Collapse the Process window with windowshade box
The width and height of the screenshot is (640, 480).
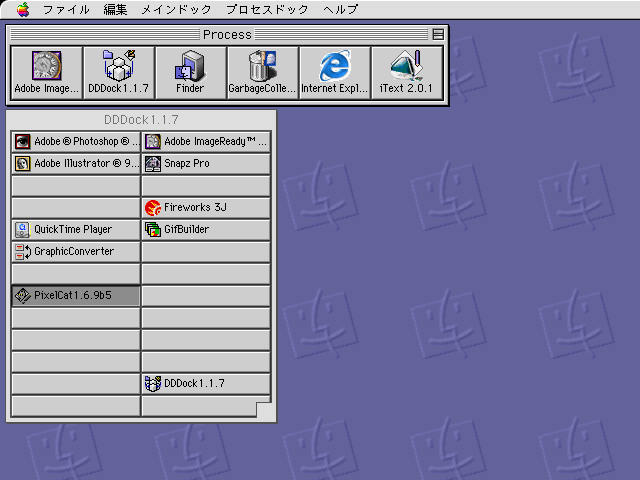tap(438, 35)
